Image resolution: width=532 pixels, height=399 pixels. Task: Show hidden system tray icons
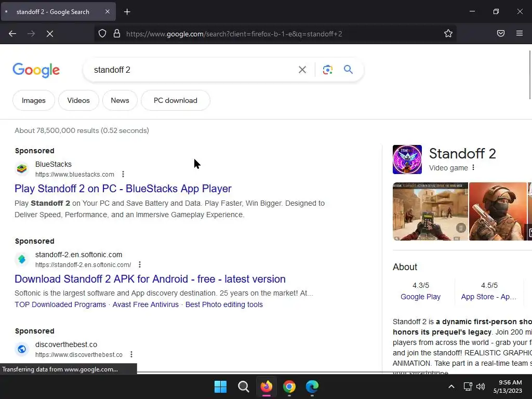tap(451, 387)
